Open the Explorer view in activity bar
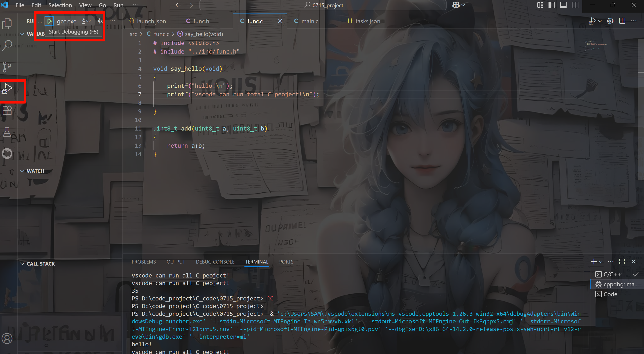 7,24
